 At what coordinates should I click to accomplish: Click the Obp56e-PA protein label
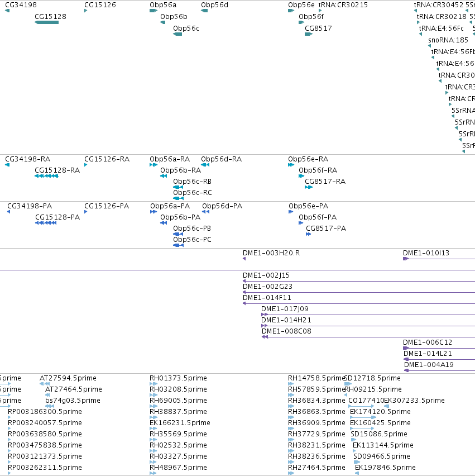(x=309, y=206)
